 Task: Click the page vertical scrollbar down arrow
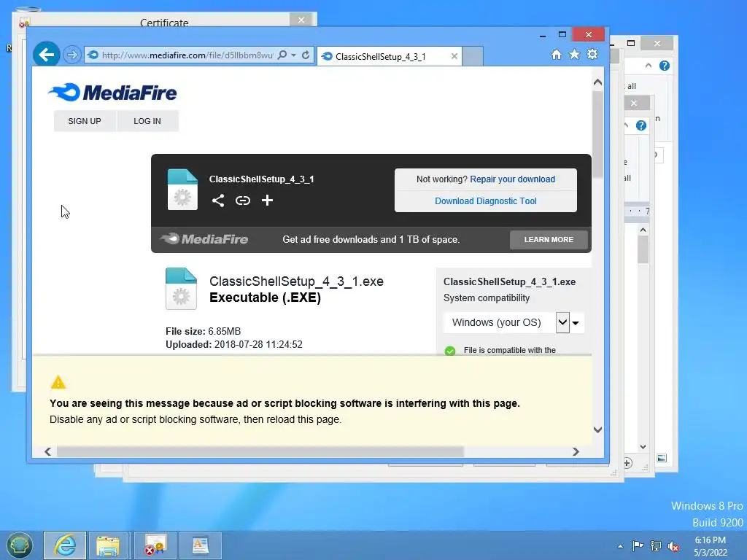point(597,429)
